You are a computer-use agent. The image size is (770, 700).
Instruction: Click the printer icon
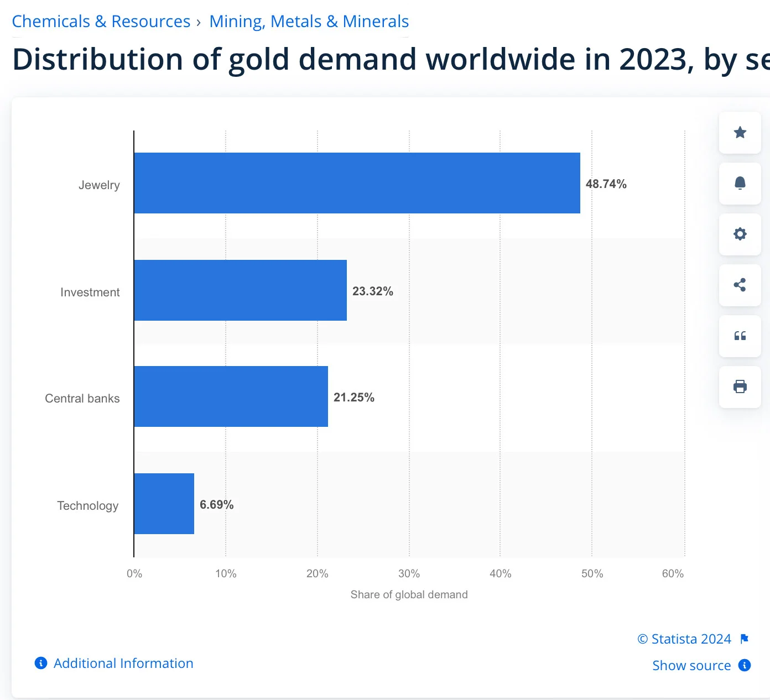740,386
